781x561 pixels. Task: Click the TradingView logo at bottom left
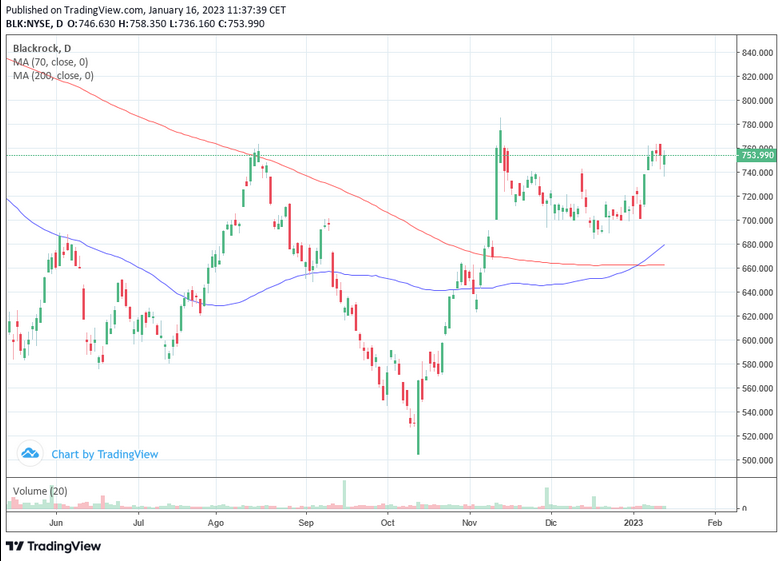point(53,546)
